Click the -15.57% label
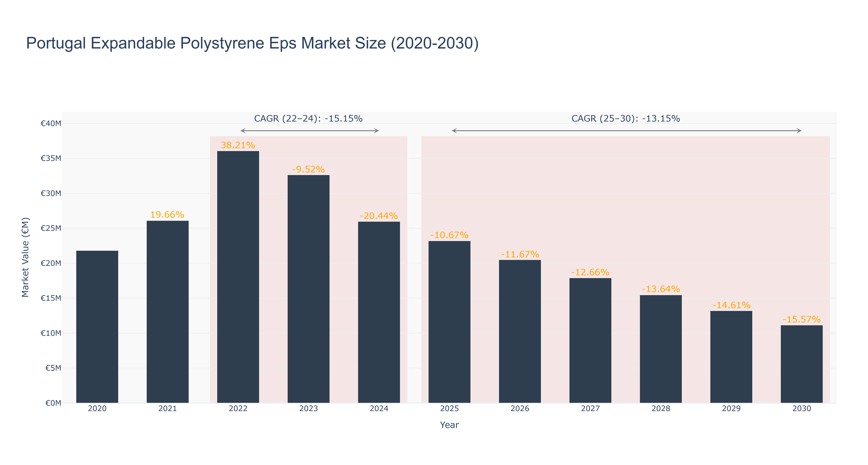Viewport: 868px width, 465px height. (801, 319)
